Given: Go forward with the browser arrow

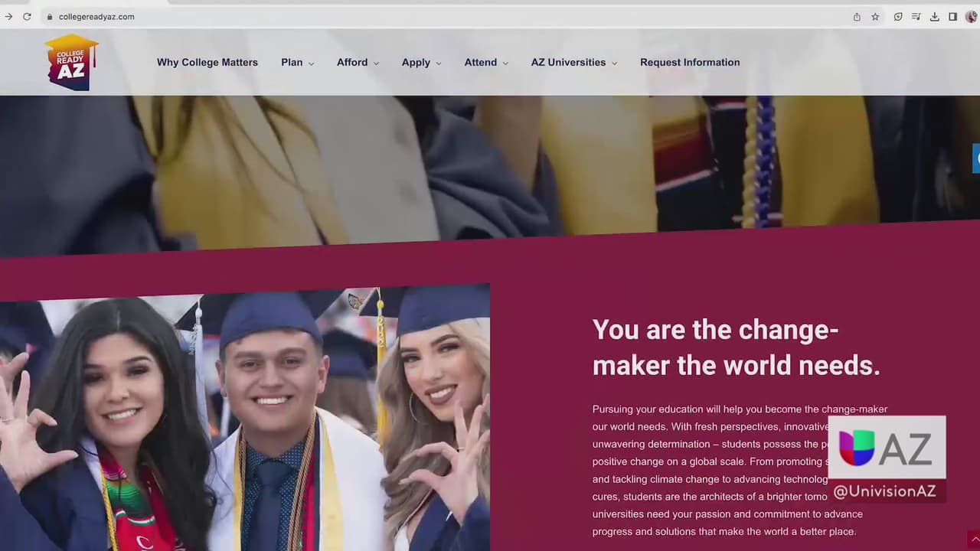Looking at the screenshot, I should click(8, 17).
